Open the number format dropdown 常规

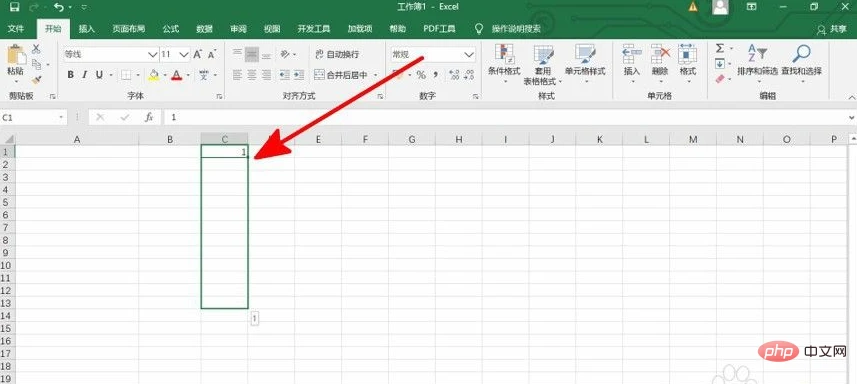point(469,55)
